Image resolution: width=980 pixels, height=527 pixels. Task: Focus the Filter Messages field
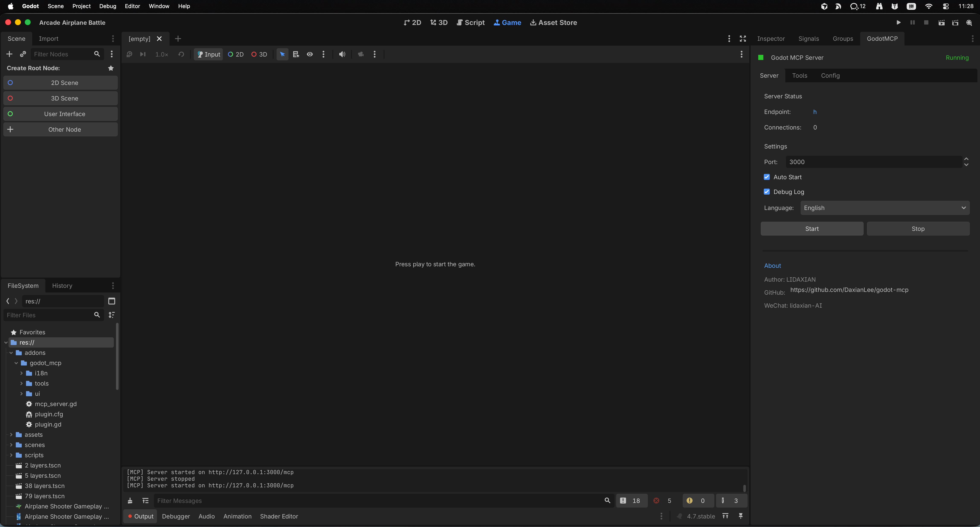tap(383, 501)
